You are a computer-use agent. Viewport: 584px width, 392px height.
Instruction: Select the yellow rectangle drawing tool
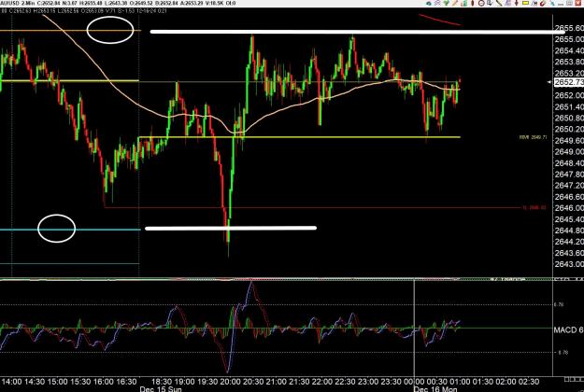click(525, 3)
